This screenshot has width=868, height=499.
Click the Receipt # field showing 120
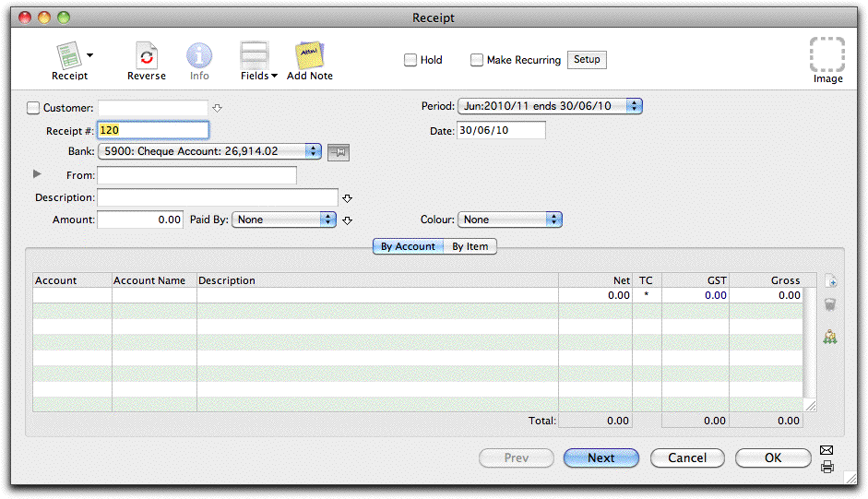coord(153,130)
